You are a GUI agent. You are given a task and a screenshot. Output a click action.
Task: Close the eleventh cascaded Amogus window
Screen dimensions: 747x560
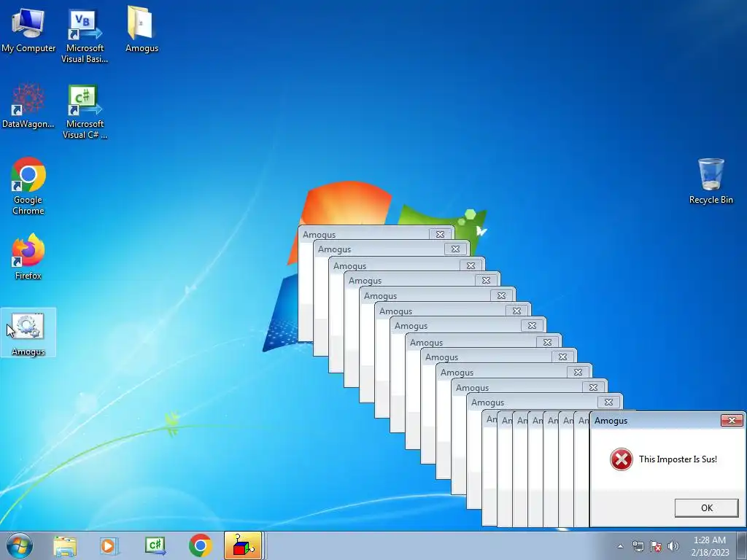coord(592,388)
